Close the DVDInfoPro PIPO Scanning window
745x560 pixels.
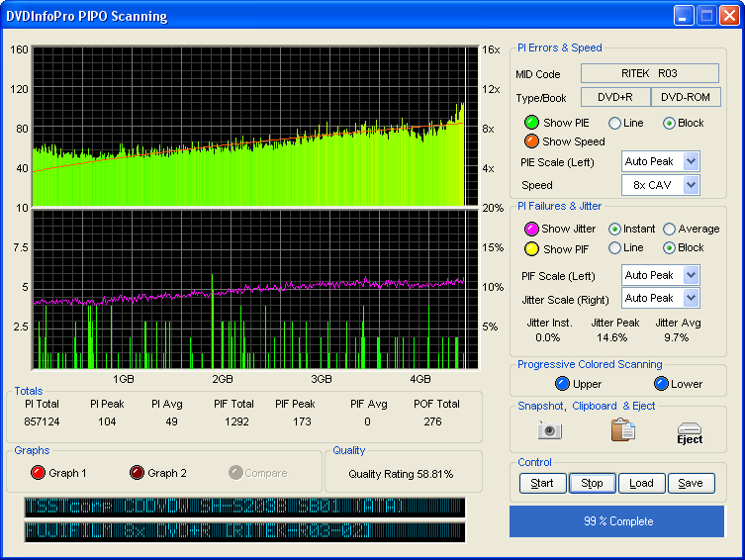(729, 16)
